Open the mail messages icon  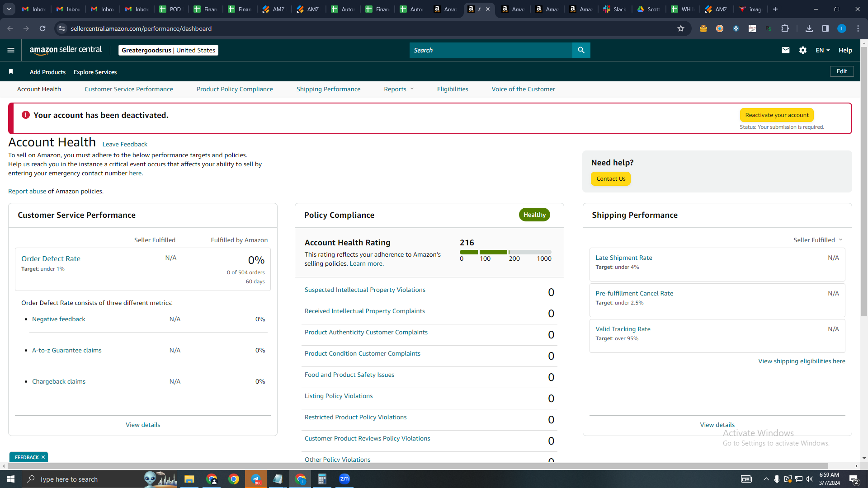[786, 50]
